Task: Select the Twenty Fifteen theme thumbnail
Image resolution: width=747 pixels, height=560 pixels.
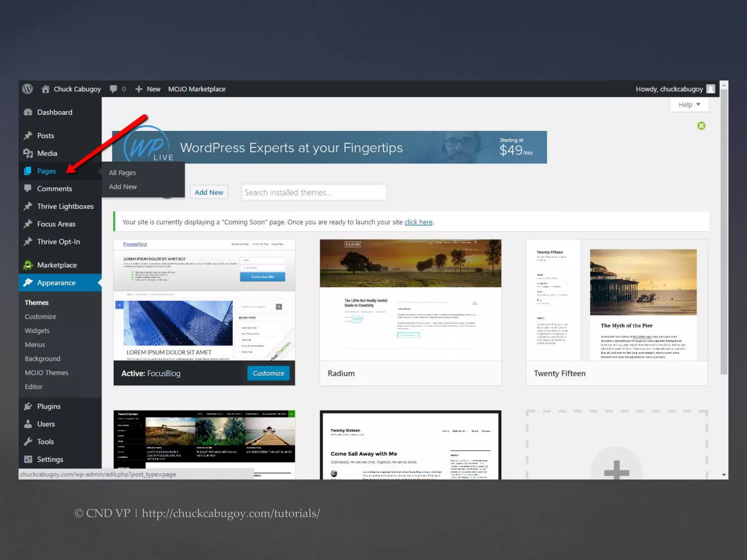Action: [x=616, y=300]
